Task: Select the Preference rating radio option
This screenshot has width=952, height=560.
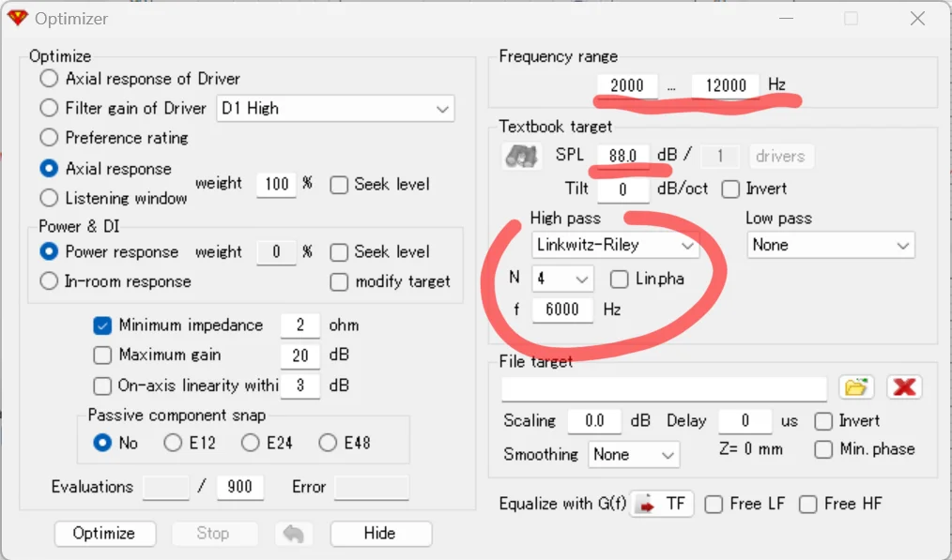Action: coord(50,138)
